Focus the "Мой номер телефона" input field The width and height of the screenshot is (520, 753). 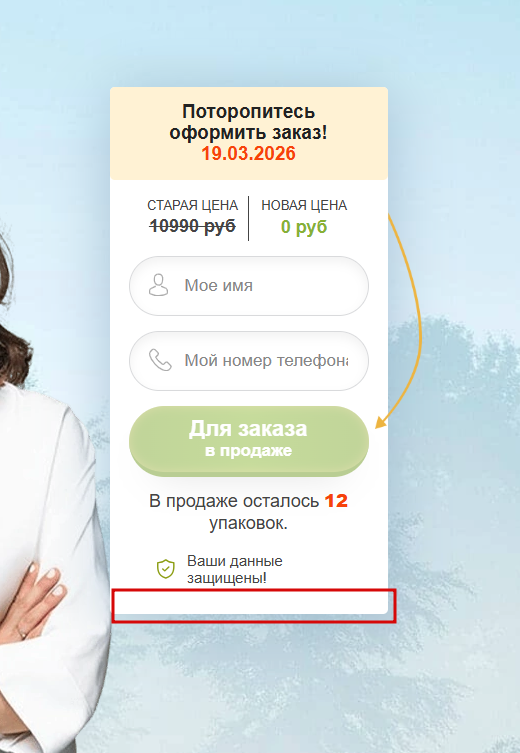(249, 361)
